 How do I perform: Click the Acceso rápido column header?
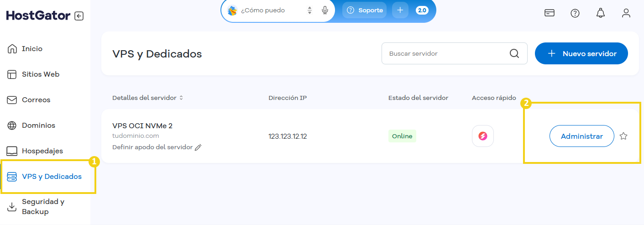494,98
